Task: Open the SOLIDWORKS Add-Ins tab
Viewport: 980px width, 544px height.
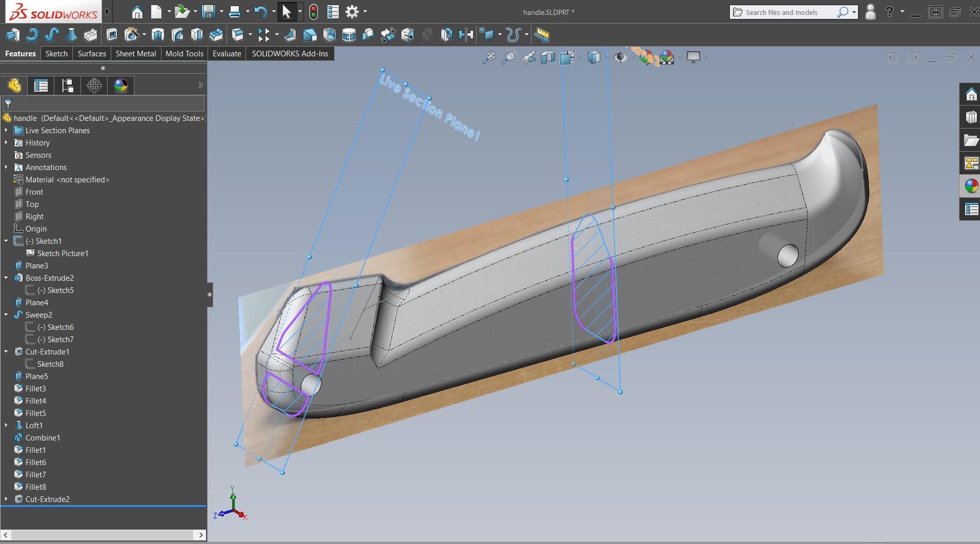Action: pos(290,53)
